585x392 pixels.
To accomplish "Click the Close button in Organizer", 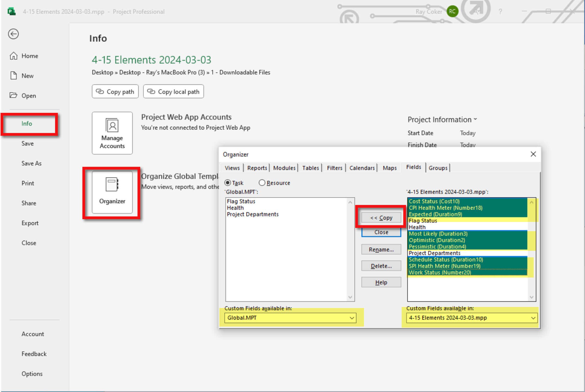I will pyautogui.click(x=381, y=232).
